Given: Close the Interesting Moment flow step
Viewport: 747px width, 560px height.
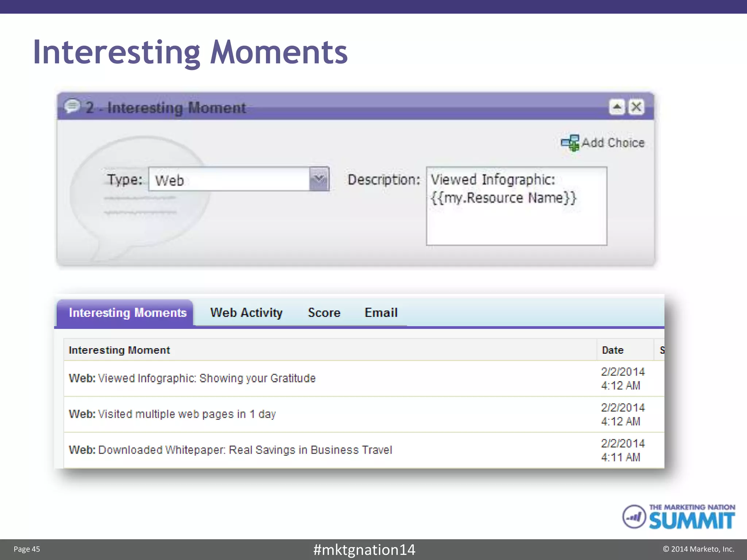Looking at the screenshot, I should pyautogui.click(x=636, y=107).
